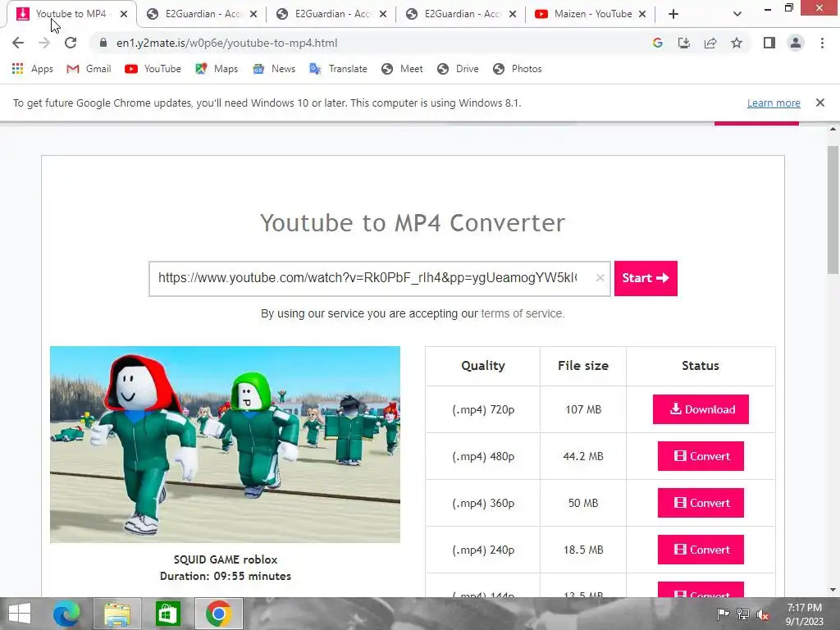Open Microsoft Store from taskbar

click(167, 614)
